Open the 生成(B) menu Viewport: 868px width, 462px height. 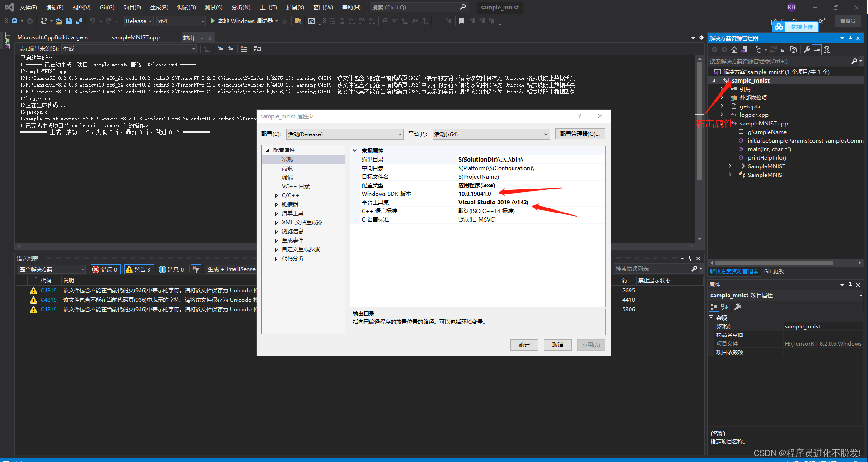tap(159, 8)
